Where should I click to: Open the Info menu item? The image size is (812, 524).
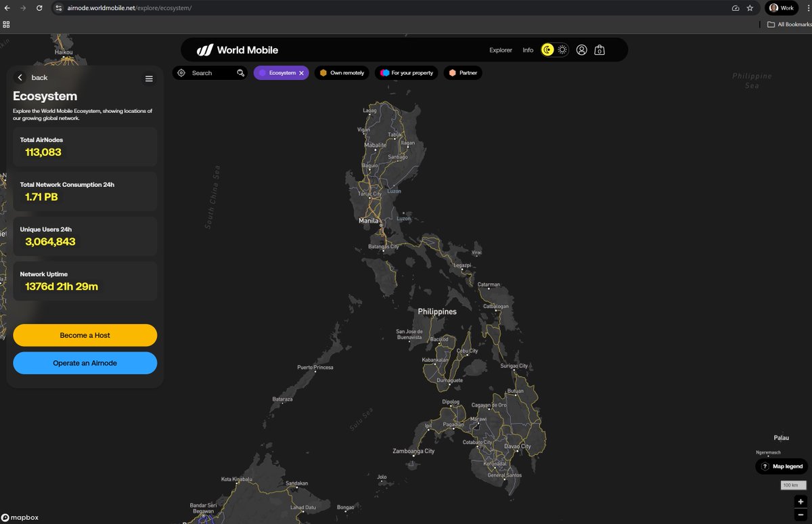pos(528,50)
